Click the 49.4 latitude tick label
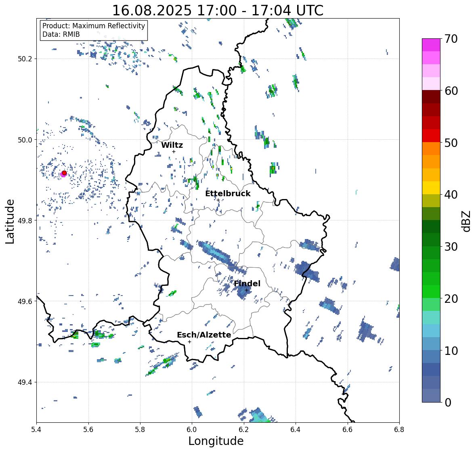The height and width of the screenshot is (451, 476). click(25, 382)
